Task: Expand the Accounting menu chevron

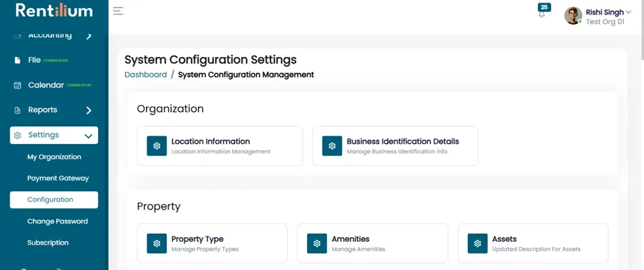Action: [88, 36]
